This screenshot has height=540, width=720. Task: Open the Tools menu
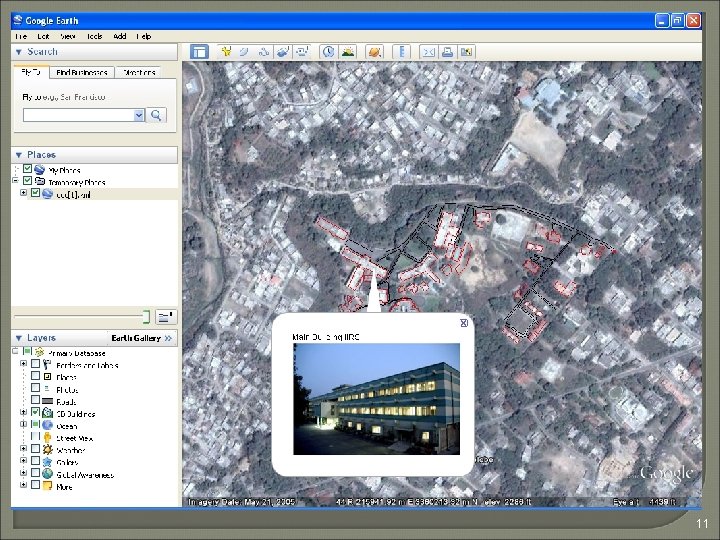pyautogui.click(x=94, y=36)
